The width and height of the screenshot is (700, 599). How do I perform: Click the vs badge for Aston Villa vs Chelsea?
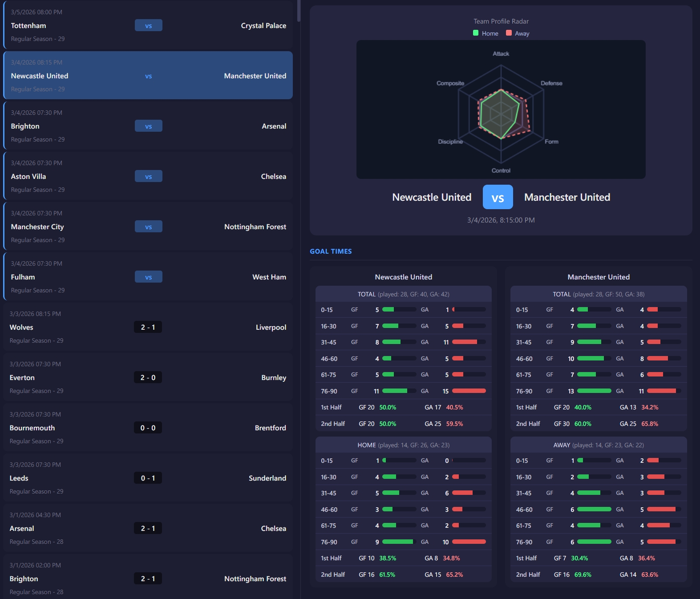(149, 176)
